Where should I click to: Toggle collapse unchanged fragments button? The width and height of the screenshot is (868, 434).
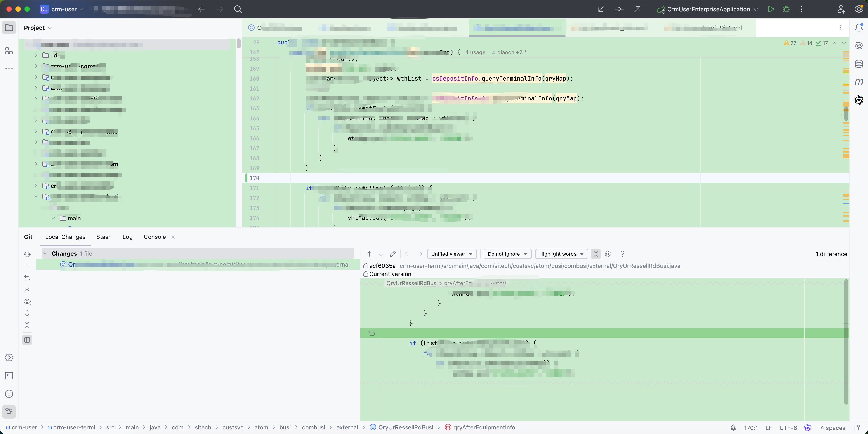[595, 254]
